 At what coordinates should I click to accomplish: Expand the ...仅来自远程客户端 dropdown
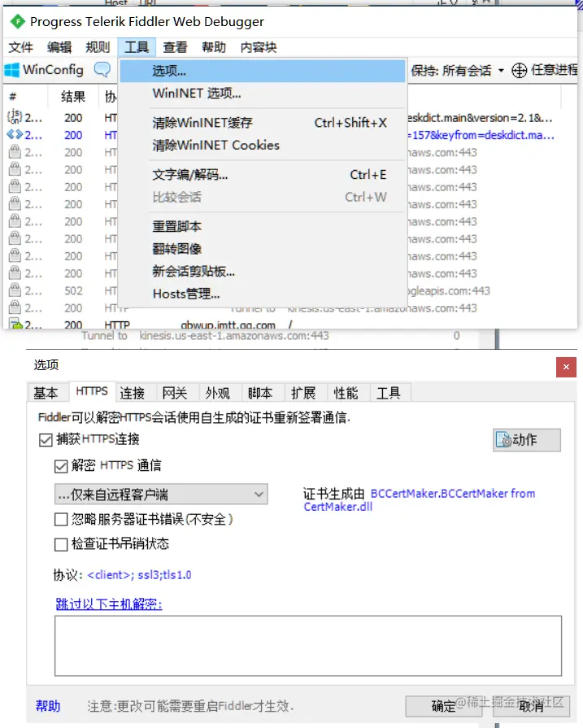point(161,495)
